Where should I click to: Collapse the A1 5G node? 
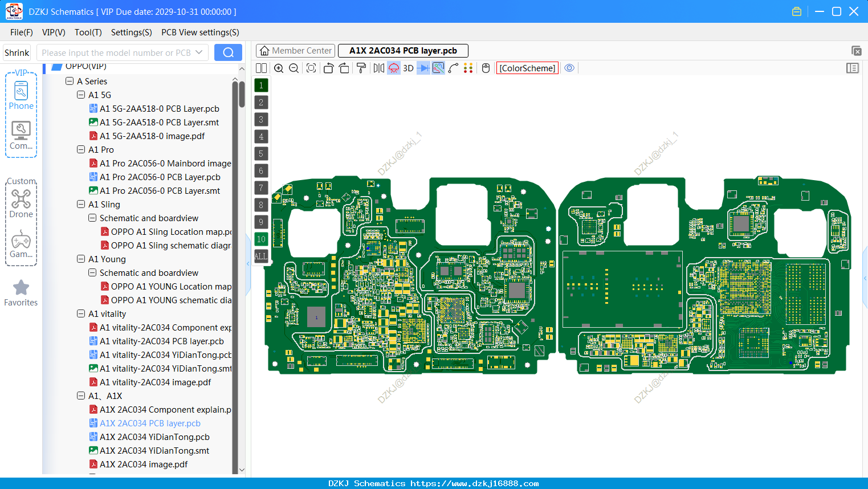pos(81,95)
